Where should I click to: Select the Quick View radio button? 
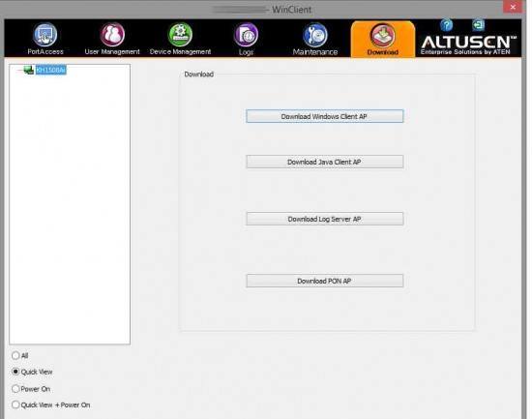[15, 372]
